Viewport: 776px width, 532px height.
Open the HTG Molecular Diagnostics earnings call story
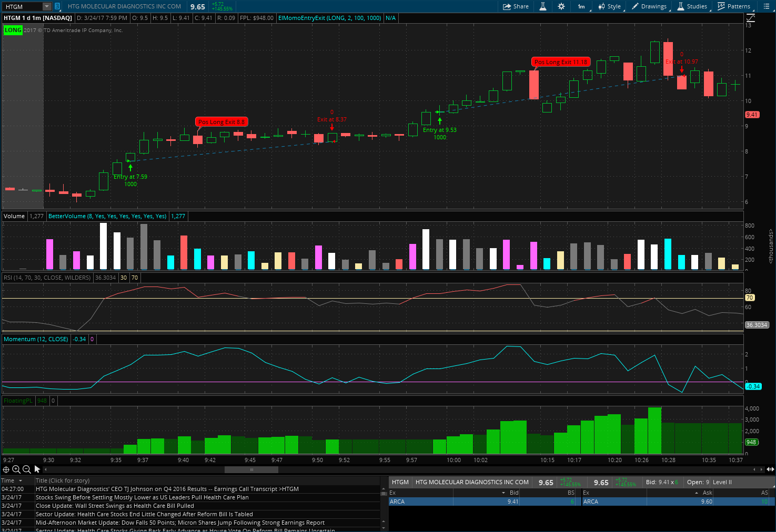coord(167,489)
